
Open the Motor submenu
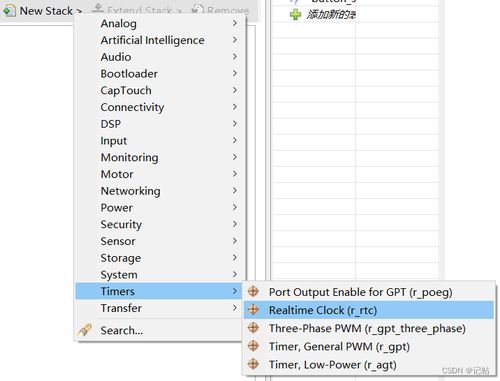pos(160,174)
